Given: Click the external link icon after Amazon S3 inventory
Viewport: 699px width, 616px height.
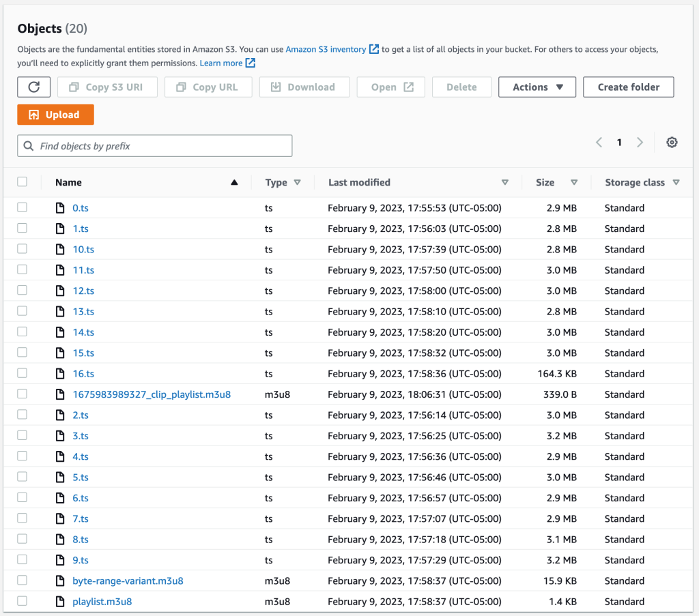Looking at the screenshot, I should point(374,49).
